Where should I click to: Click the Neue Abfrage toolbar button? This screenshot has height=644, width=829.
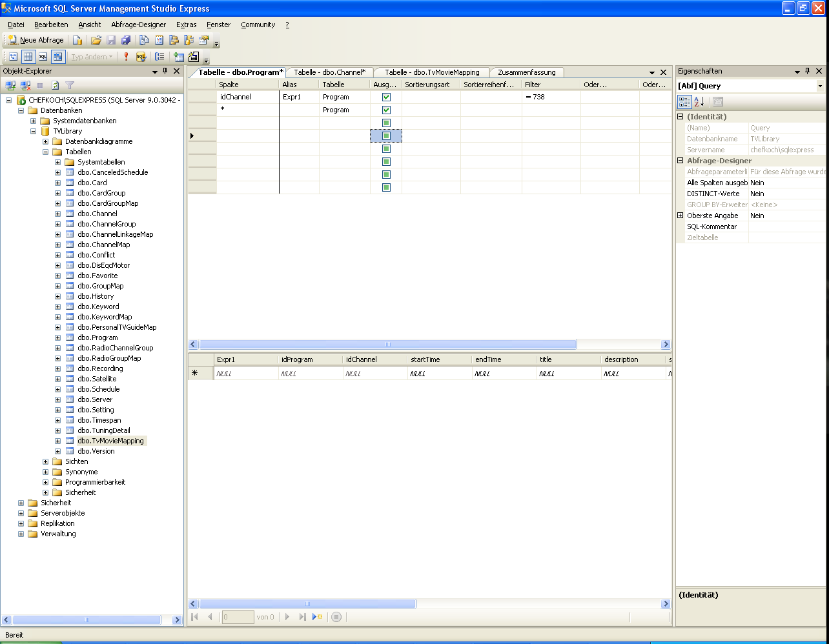pos(36,40)
